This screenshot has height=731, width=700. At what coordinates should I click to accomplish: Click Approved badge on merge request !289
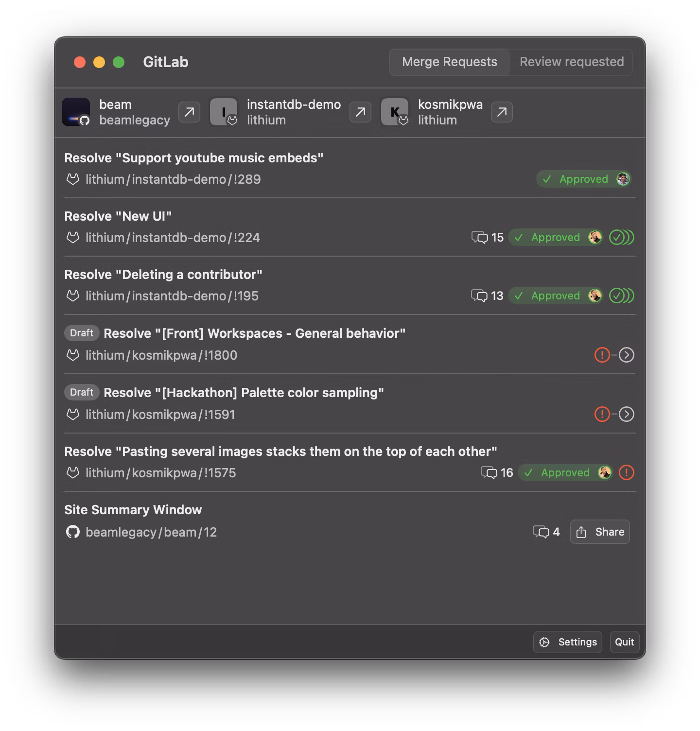(583, 179)
